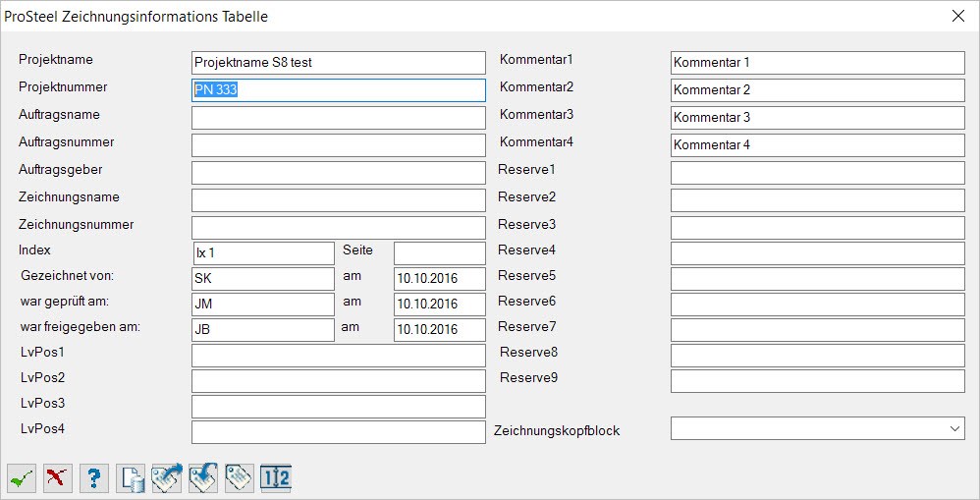Click the 1|2 numbering icon
980x500 pixels.
pos(276,478)
